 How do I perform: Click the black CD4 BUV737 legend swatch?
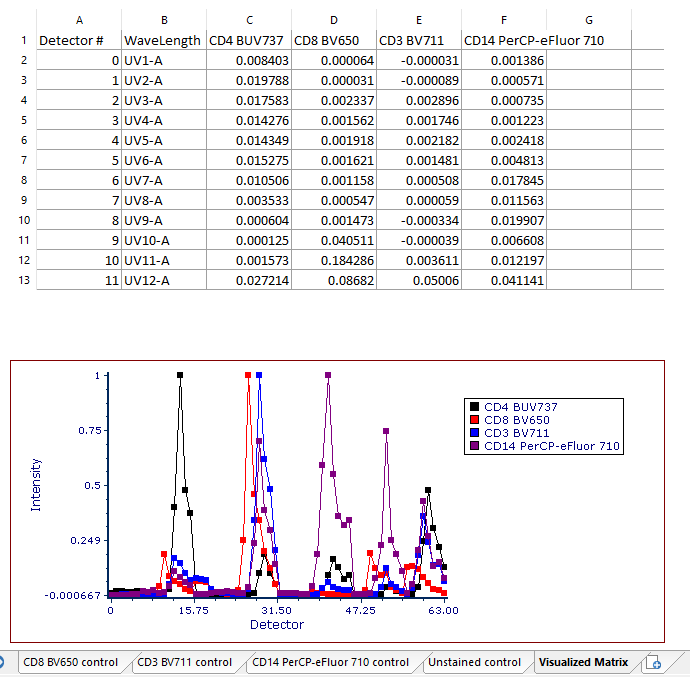(474, 407)
